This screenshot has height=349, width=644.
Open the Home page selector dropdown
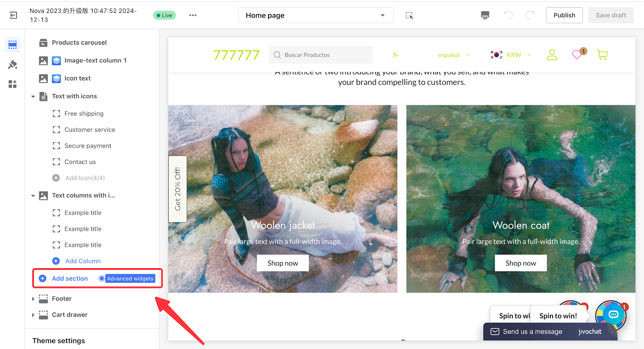coord(316,15)
